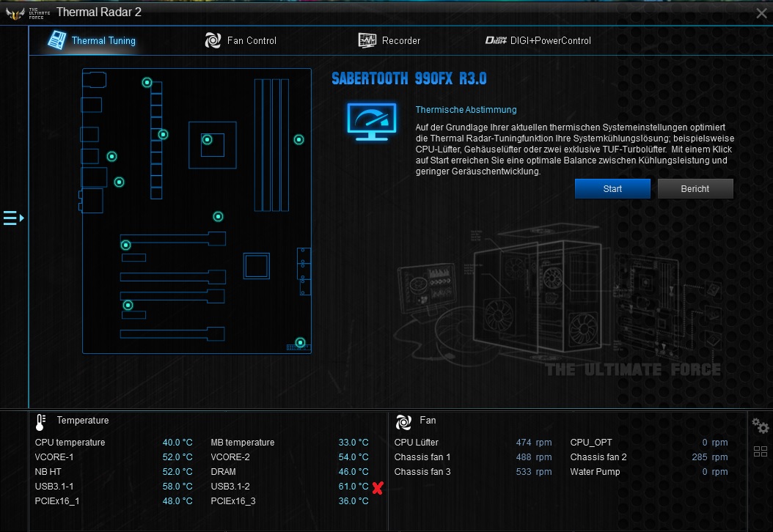Click the Thermische Abstimmung heading text

466,110
